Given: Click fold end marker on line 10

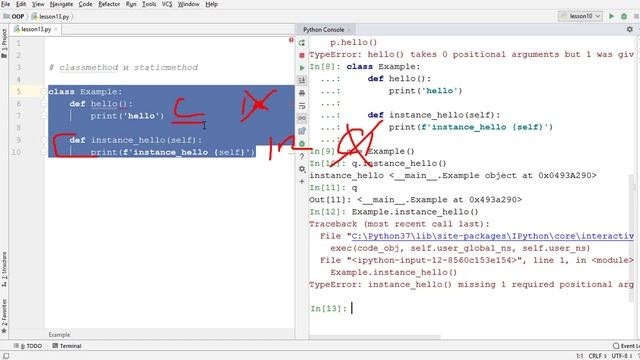Looking at the screenshot, I should (x=44, y=152).
